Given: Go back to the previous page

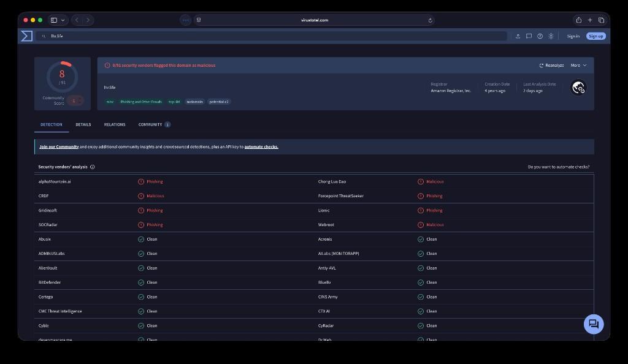Looking at the screenshot, I should pyautogui.click(x=77, y=20).
